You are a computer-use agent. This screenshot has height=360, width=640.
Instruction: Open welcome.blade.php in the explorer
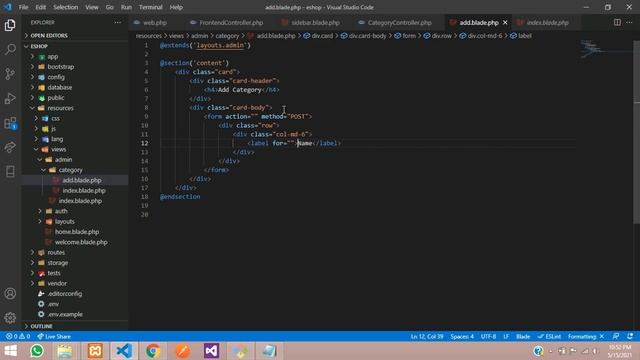81,242
